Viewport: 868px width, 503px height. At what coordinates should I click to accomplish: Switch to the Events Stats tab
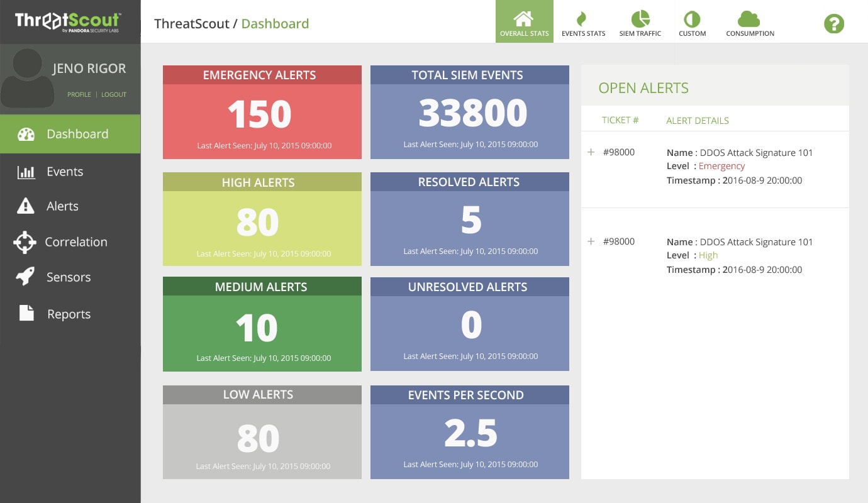tap(583, 22)
